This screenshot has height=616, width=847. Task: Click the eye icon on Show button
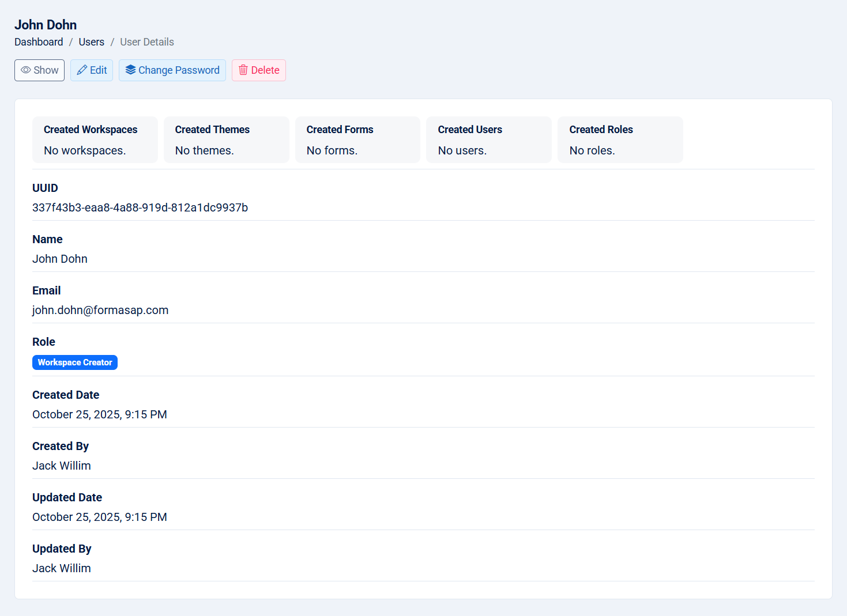tap(26, 70)
